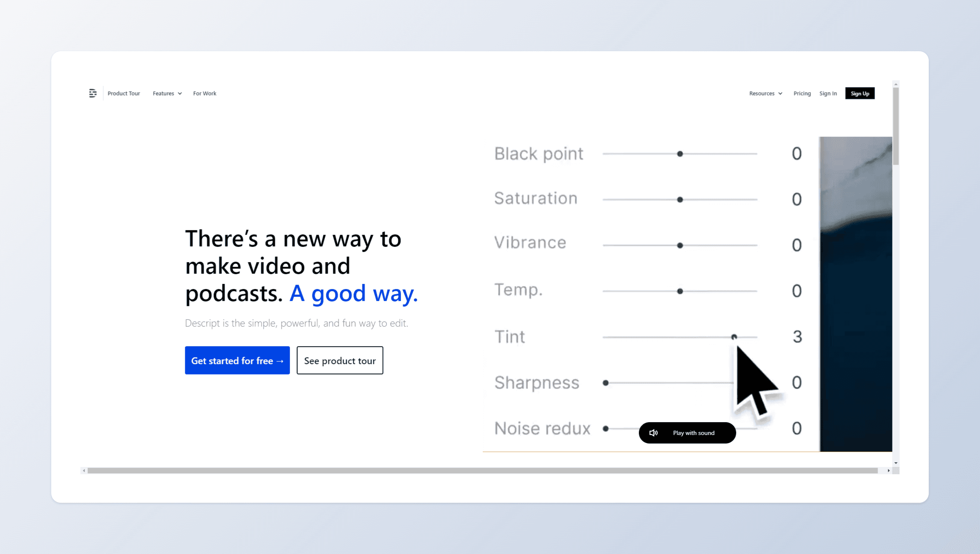980x554 pixels.
Task: Click Get started for free button
Action: [237, 360]
